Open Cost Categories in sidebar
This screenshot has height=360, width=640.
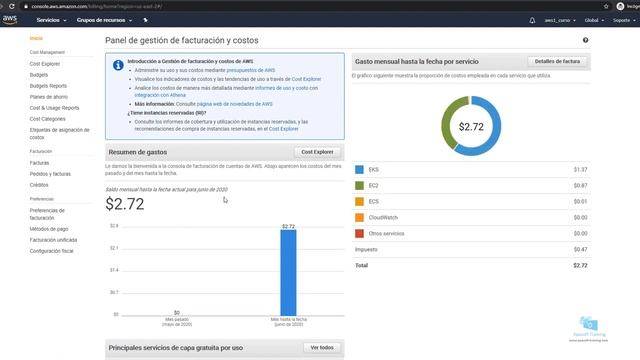(x=47, y=119)
